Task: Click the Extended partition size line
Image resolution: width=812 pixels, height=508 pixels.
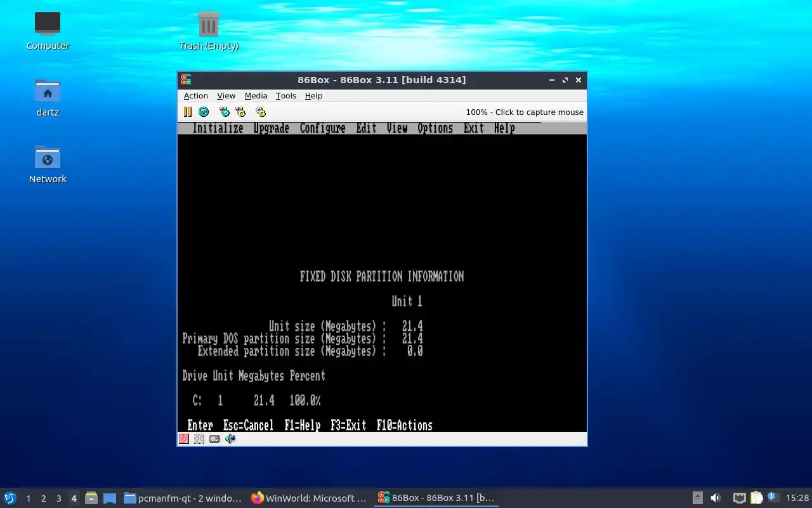Action: point(310,351)
